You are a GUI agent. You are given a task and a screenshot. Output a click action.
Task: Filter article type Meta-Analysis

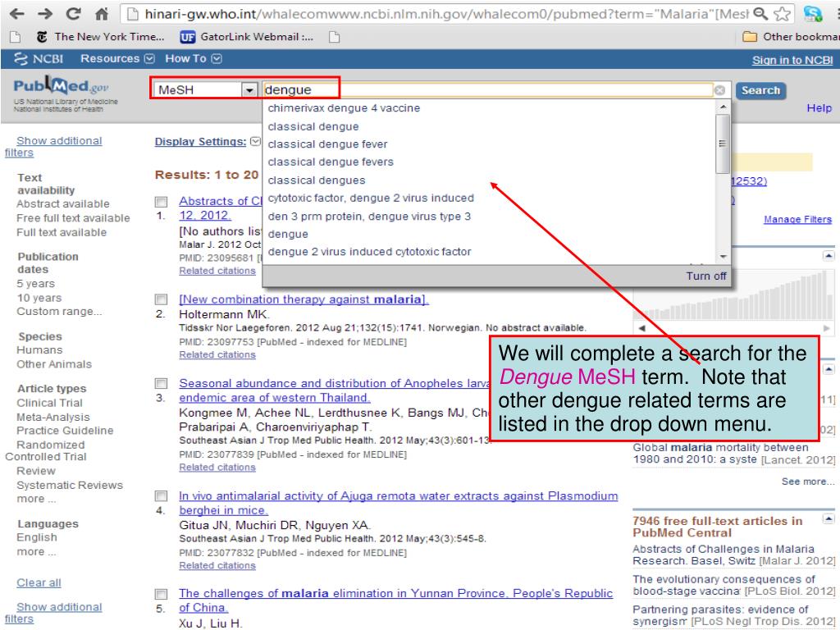(53, 417)
